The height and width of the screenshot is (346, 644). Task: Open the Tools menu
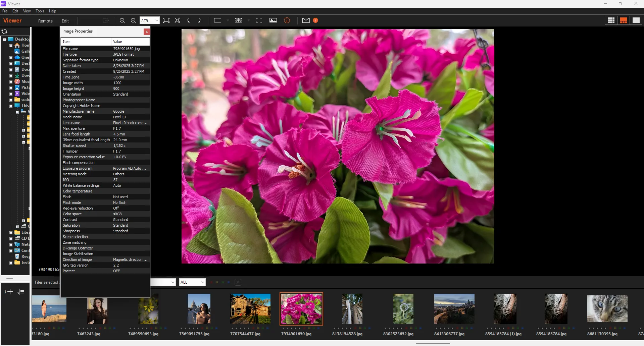point(40,11)
